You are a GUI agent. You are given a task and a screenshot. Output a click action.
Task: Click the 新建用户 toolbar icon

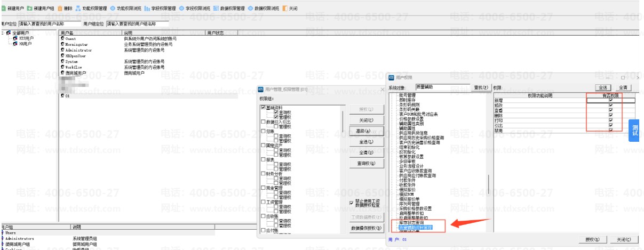click(3, 9)
